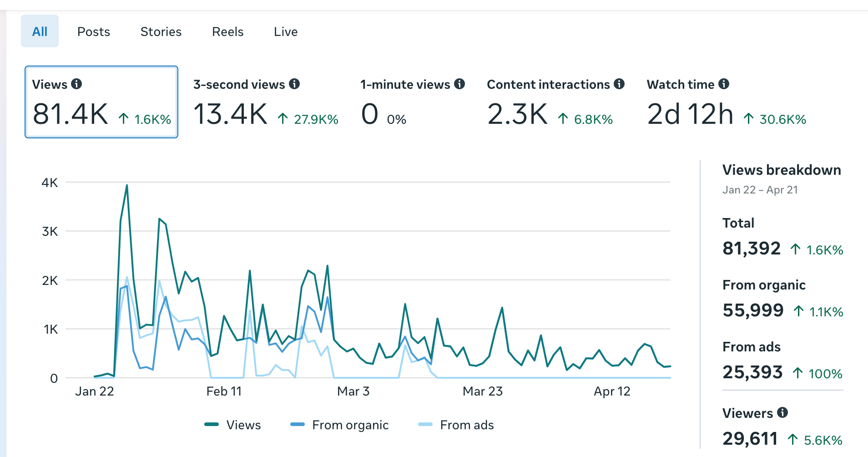The height and width of the screenshot is (457, 868).
Task: Click the Views chart peak near Mar 23
Action: (x=502, y=308)
